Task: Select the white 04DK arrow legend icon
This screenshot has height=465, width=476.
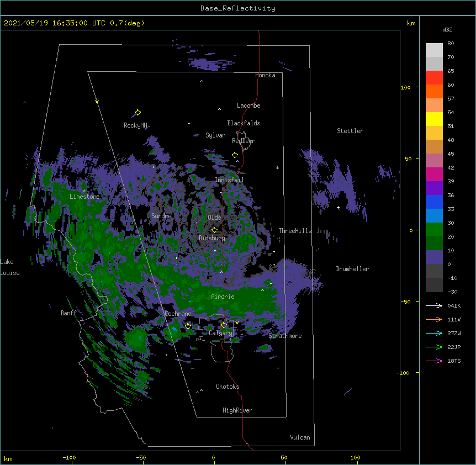Action: click(x=434, y=305)
